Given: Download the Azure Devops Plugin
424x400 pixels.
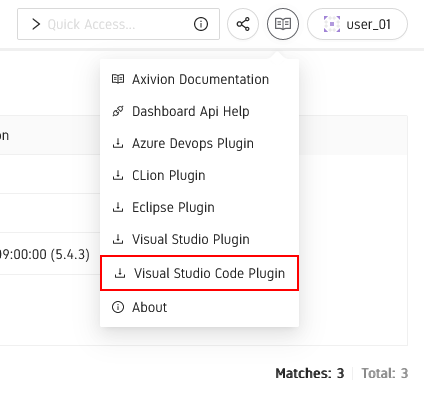Looking at the screenshot, I should (x=199, y=143).
